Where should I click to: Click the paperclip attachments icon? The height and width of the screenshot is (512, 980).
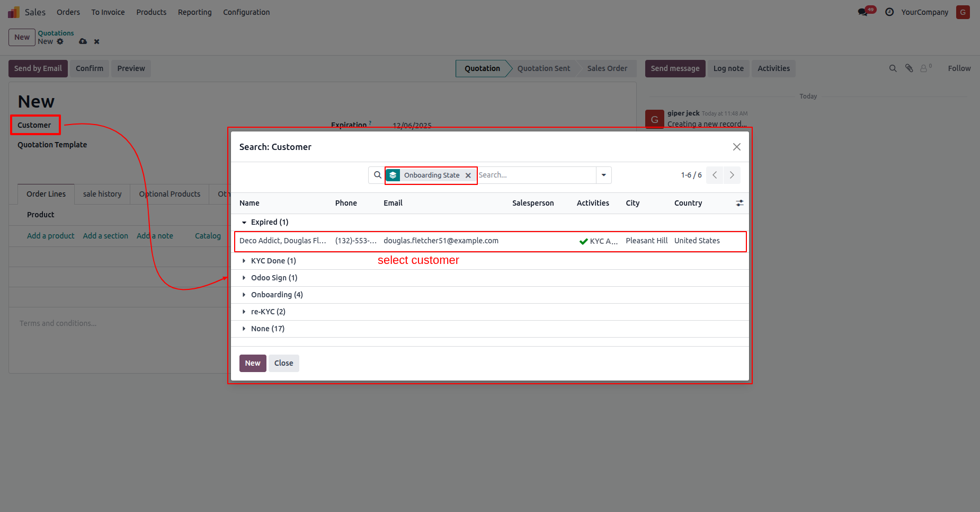(909, 68)
